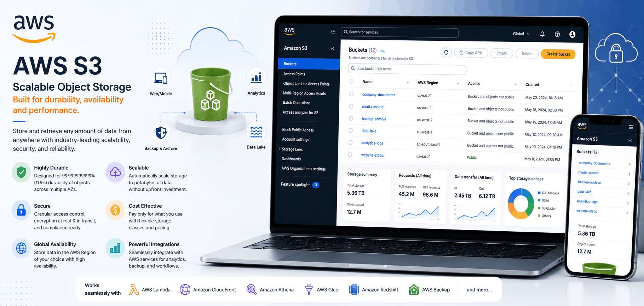Open notifications with the bell icon
This screenshot has height=306, width=644.
coord(542,34)
